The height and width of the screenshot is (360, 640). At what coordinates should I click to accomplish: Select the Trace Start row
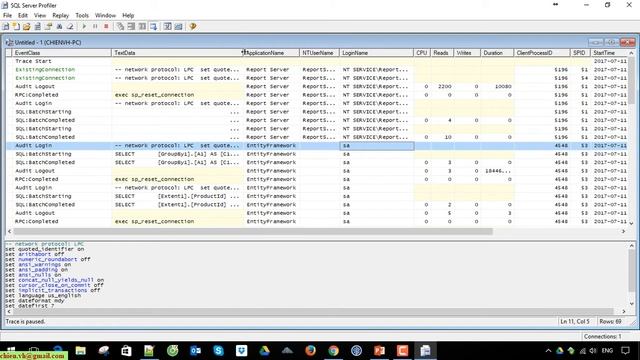click(317, 61)
